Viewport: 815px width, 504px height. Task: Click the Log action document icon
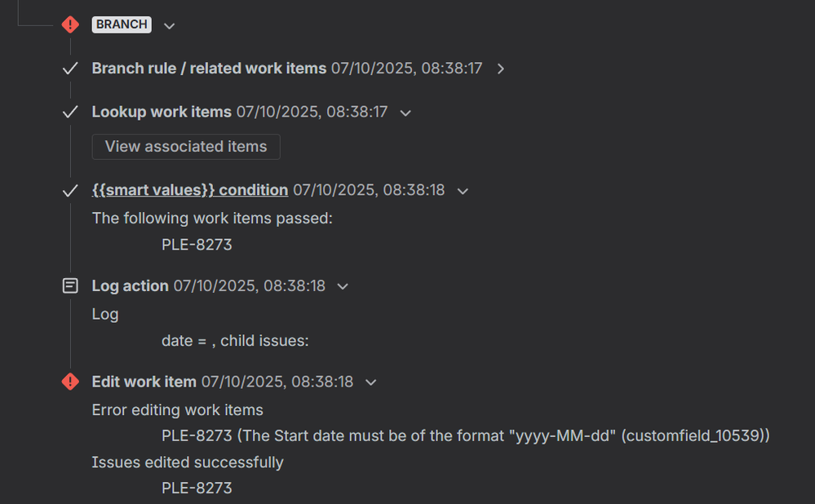click(70, 286)
